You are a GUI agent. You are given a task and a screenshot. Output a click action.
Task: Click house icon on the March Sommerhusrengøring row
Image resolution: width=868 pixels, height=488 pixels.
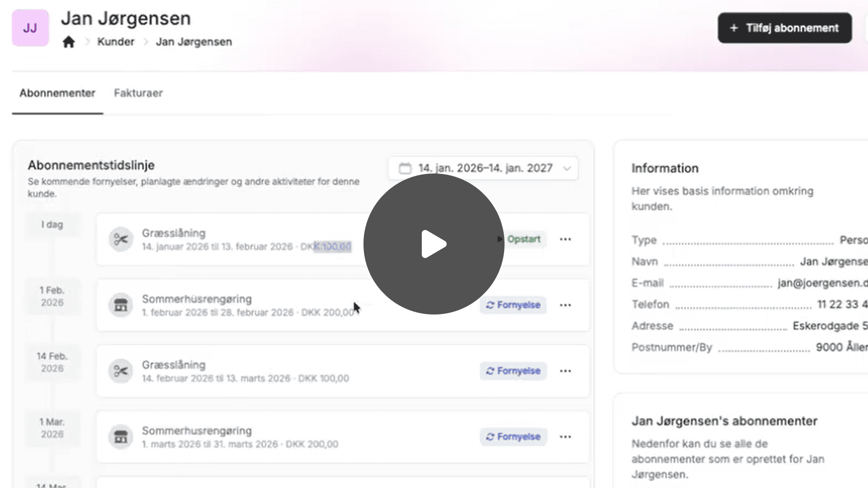tap(121, 437)
